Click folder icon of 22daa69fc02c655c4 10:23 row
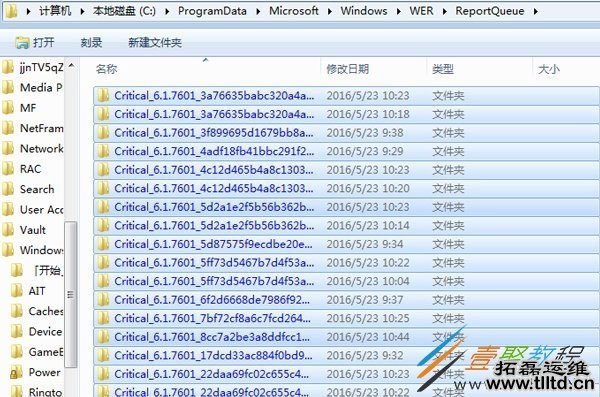 point(103,374)
